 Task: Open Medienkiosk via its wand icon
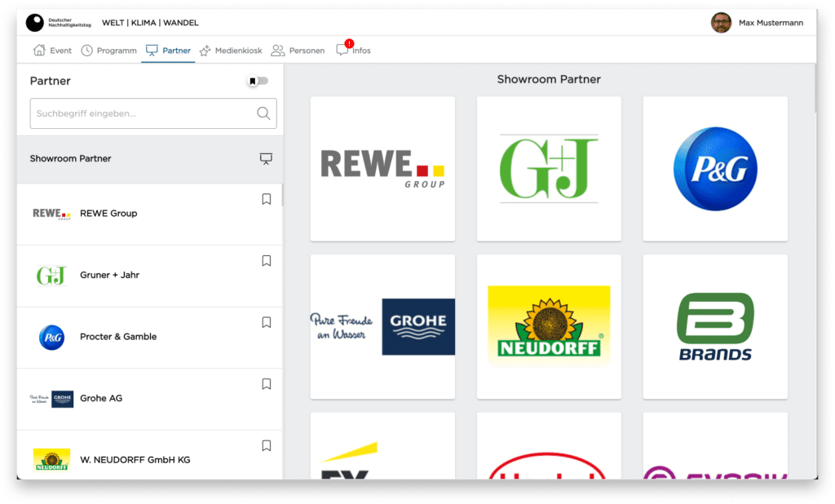206,50
